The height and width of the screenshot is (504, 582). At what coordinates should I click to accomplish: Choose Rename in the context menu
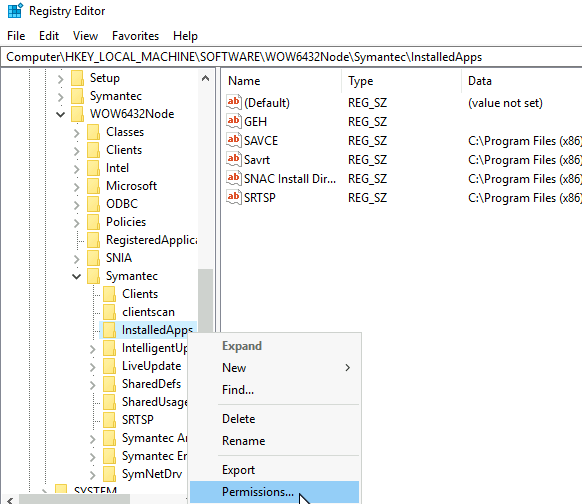pyautogui.click(x=274, y=441)
